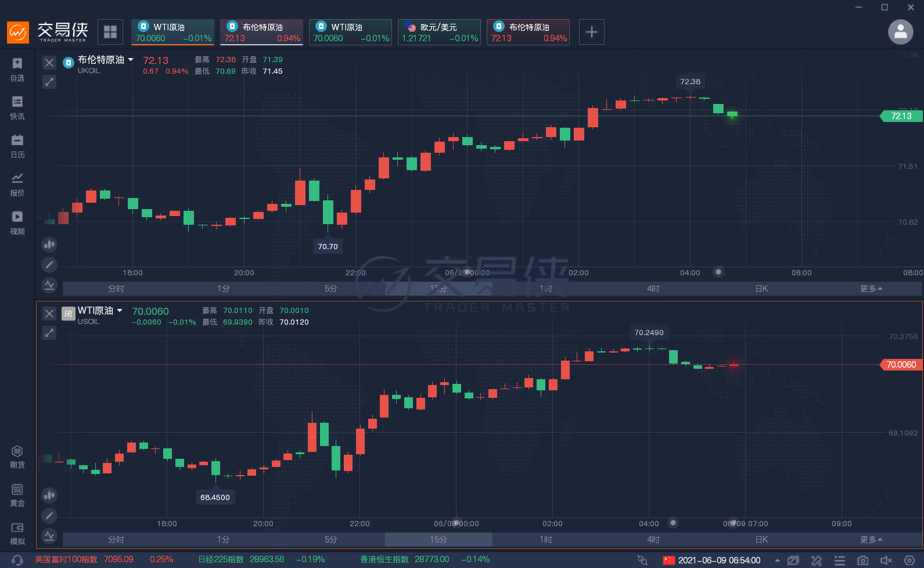Open the 快讯 news sidebar icon
This screenshot has height=568, width=924.
17,107
